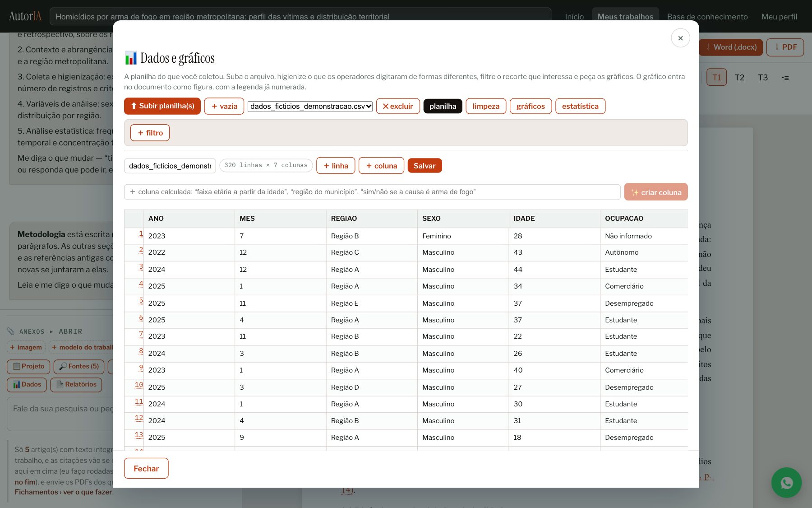
Task: Delete the sheet with the excluir button
Action: (x=398, y=106)
